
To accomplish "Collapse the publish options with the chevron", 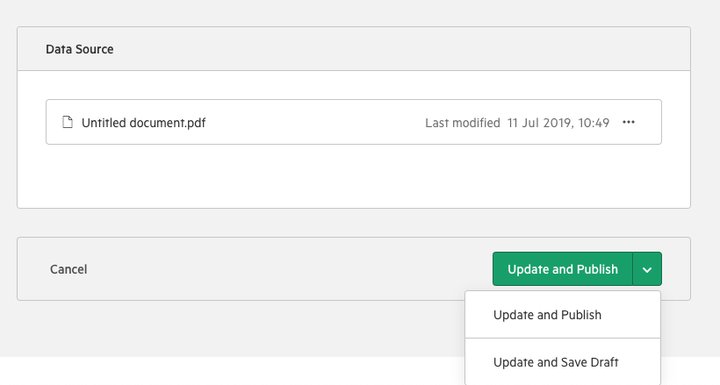I will [647, 269].
